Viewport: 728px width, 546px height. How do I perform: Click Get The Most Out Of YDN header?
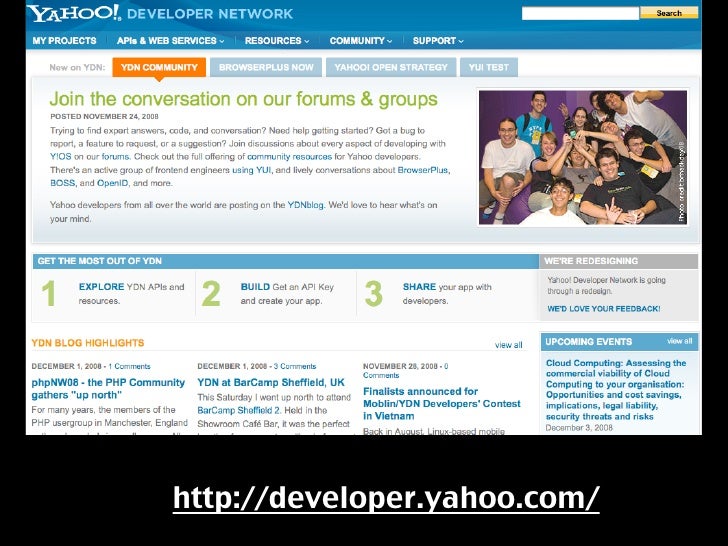pos(286,261)
